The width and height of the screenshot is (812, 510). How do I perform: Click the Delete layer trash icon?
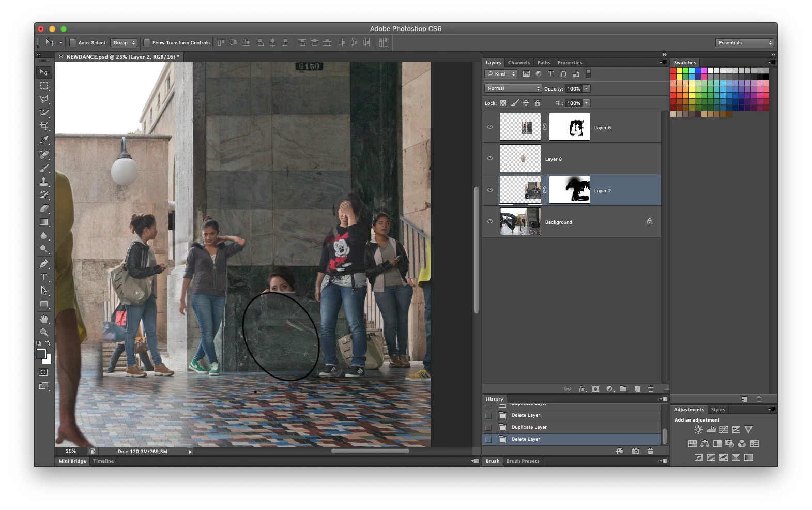(651, 389)
